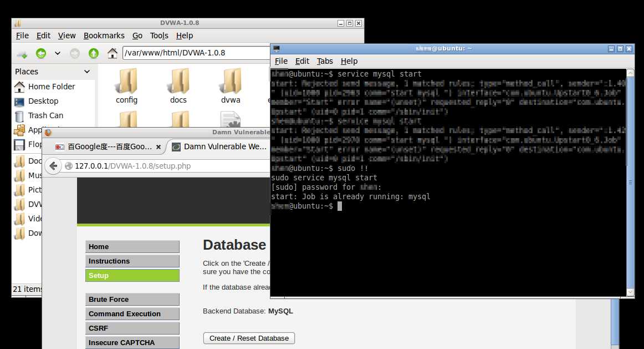Switch to Damn Vulnerable Web browser tab
644x349 pixels.
[x=219, y=146]
